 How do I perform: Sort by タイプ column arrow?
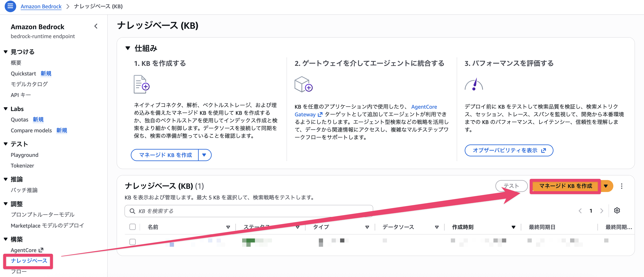367,227
